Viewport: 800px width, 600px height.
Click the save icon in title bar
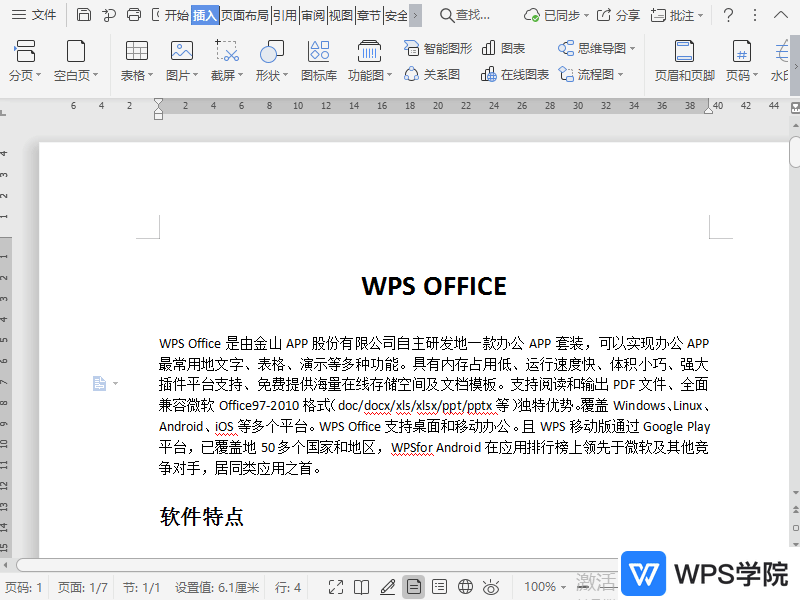[84, 15]
